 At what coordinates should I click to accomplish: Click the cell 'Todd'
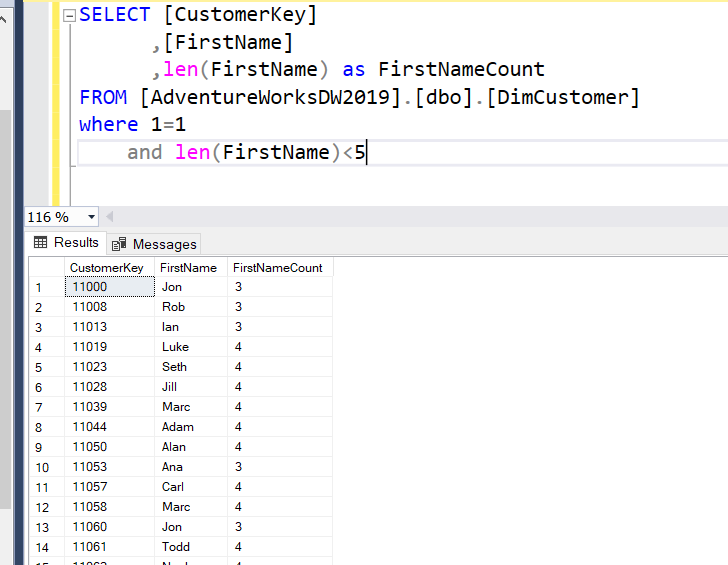(191, 546)
